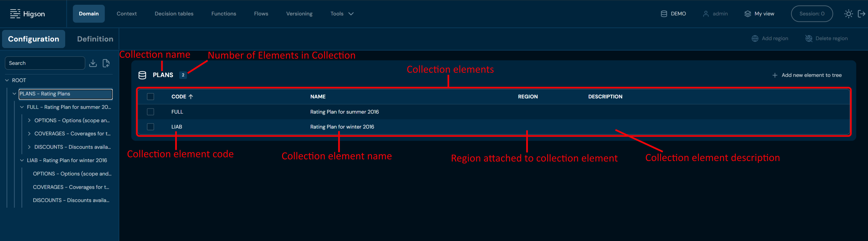Click the Higson logo icon
Screen dimensions: 868x241
coord(15,14)
